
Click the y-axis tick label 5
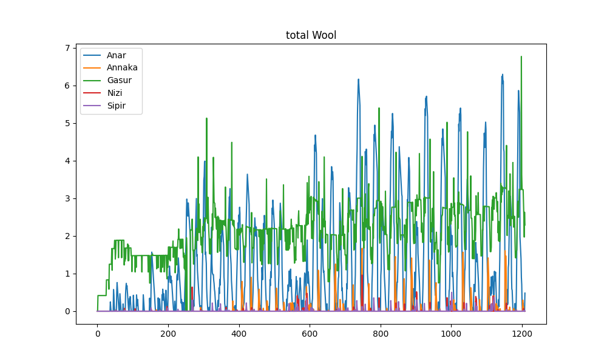click(68, 123)
